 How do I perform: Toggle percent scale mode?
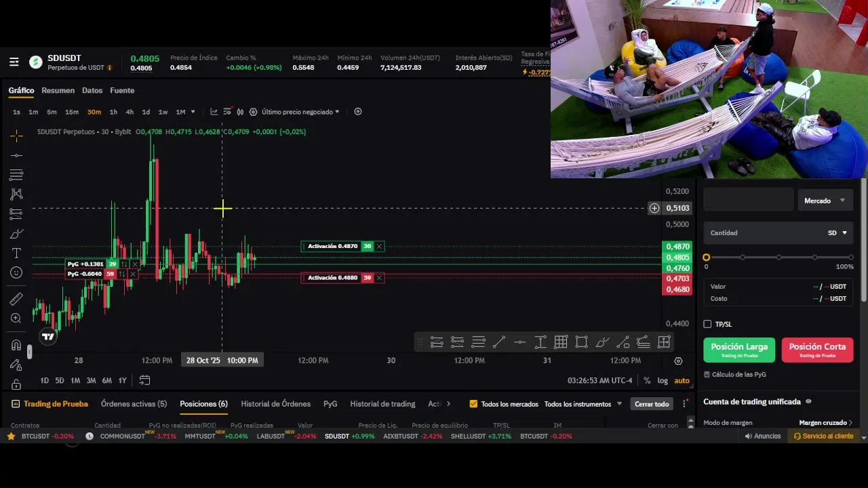coord(647,381)
